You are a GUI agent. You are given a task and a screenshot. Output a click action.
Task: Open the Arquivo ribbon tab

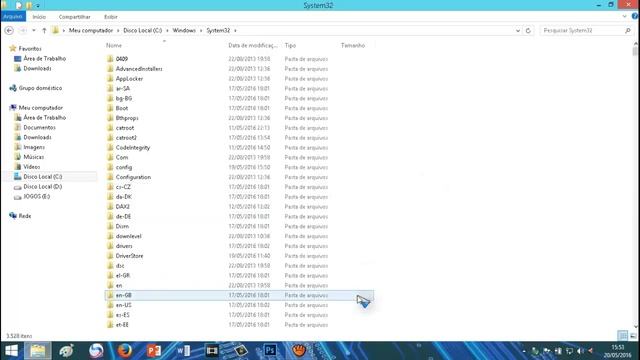click(13, 17)
